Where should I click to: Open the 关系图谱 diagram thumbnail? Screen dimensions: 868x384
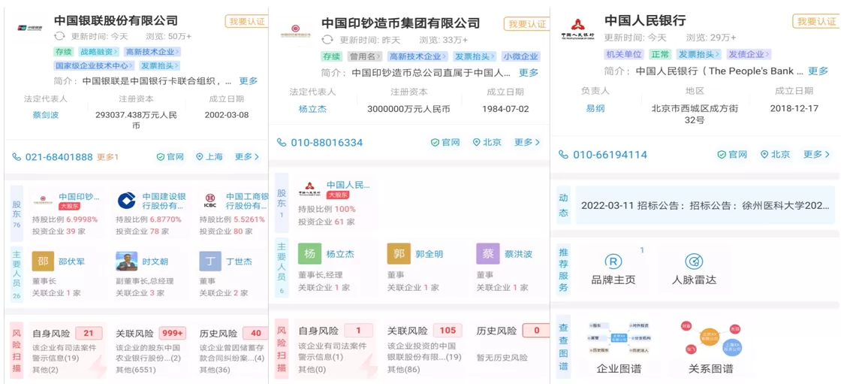pyautogui.click(x=711, y=337)
